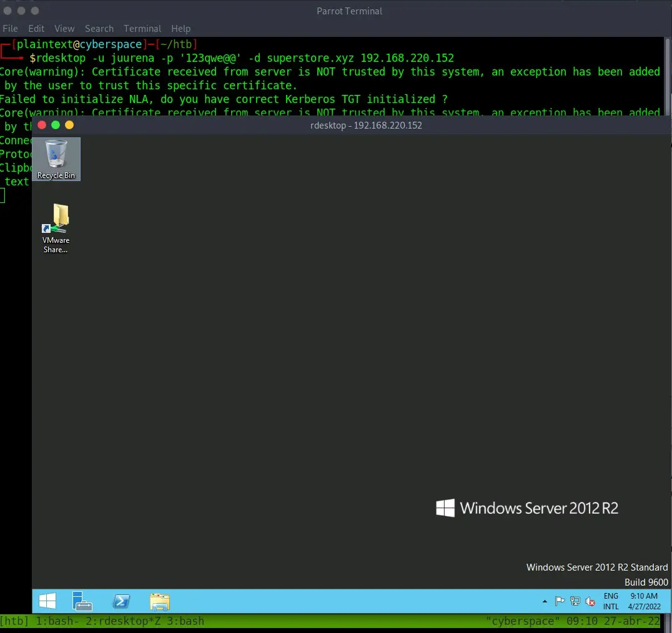Image resolution: width=672 pixels, height=633 pixels.
Task: Click the 'superstore.xyz' domain in command
Action: [x=310, y=58]
